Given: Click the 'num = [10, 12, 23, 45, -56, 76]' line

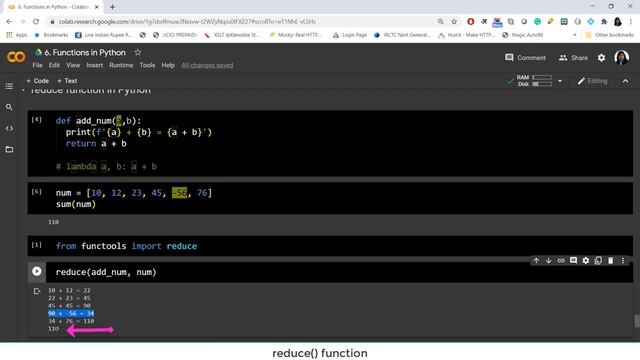Looking at the screenshot, I should click(x=134, y=193).
